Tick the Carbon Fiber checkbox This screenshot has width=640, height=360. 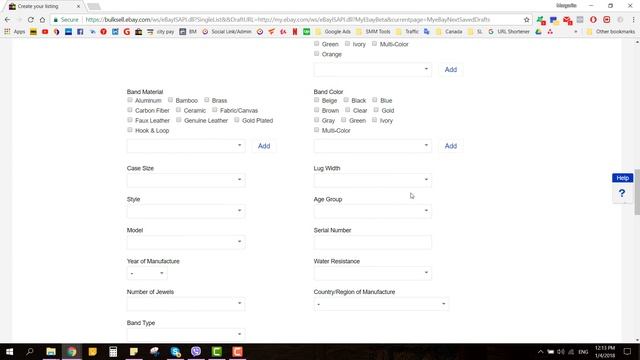click(x=130, y=110)
